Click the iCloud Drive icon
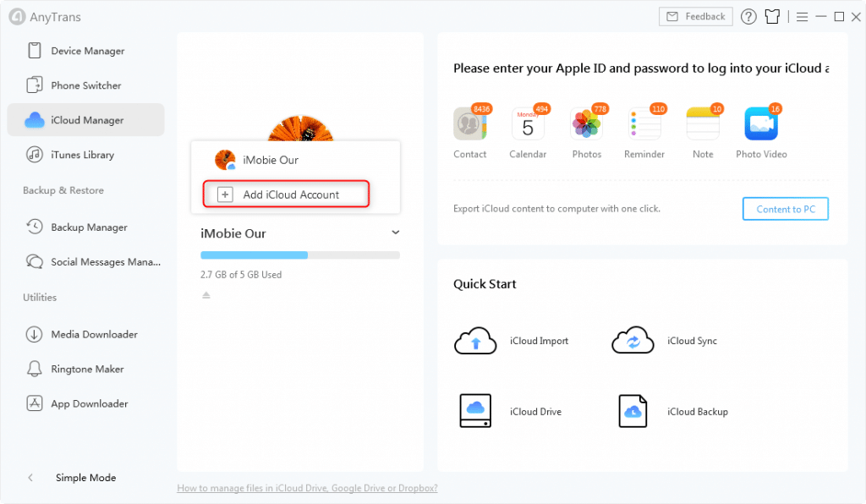This screenshot has width=866, height=504. 475,411
